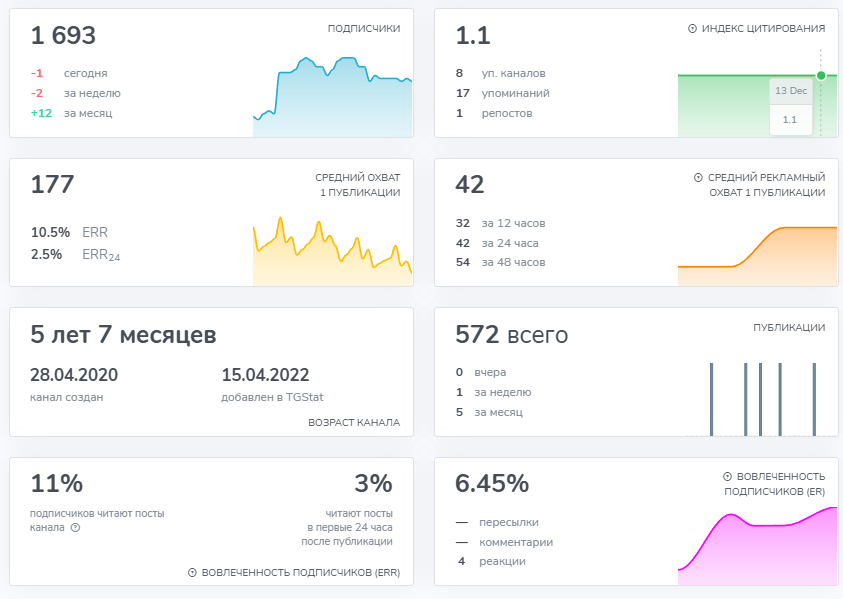The width and height of the screenshot is (843, 599).
Task: Click the yellow average reach chart
Action: pyautogui.click(x=332, y=252)
